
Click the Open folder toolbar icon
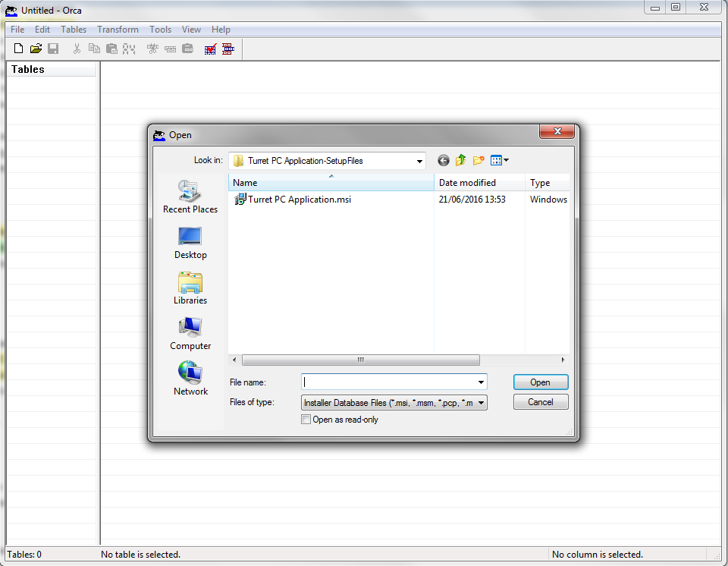tap(36, 49)
